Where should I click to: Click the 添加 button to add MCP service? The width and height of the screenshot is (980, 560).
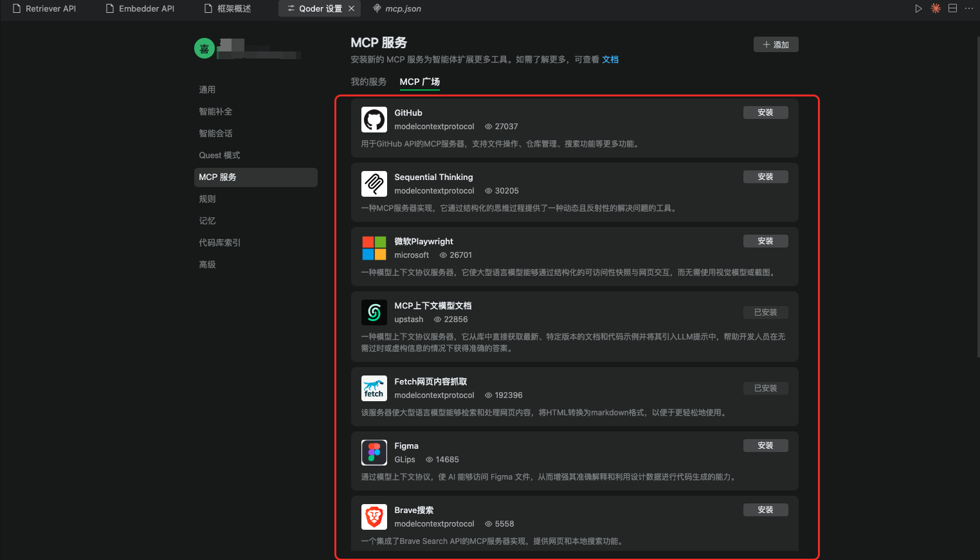[x=776, y=44]
